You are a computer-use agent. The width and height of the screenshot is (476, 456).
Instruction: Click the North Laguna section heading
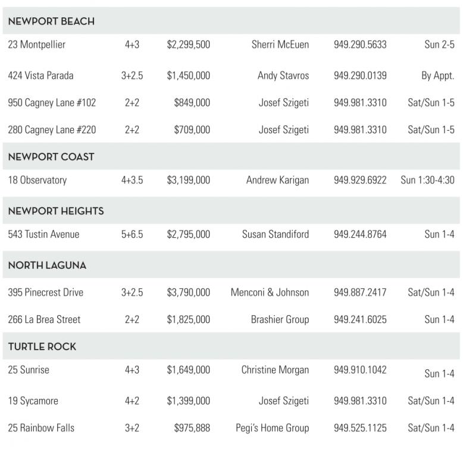coord(47,265)
